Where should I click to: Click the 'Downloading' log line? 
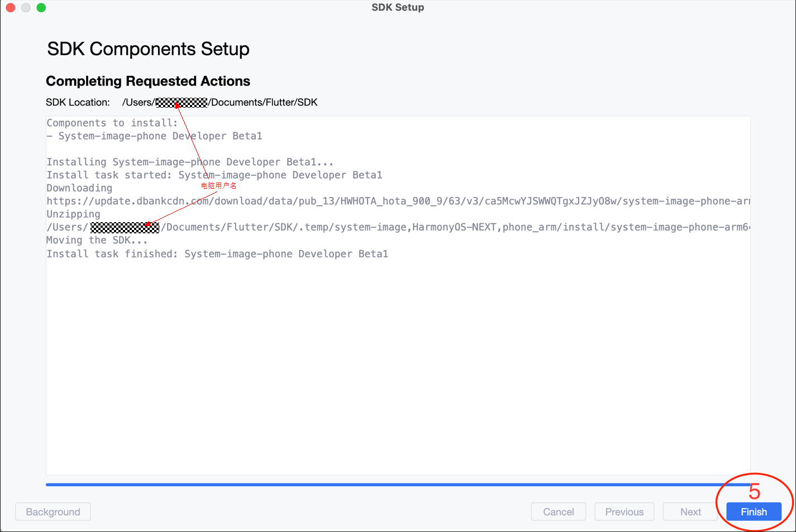[x=79, y=188]
